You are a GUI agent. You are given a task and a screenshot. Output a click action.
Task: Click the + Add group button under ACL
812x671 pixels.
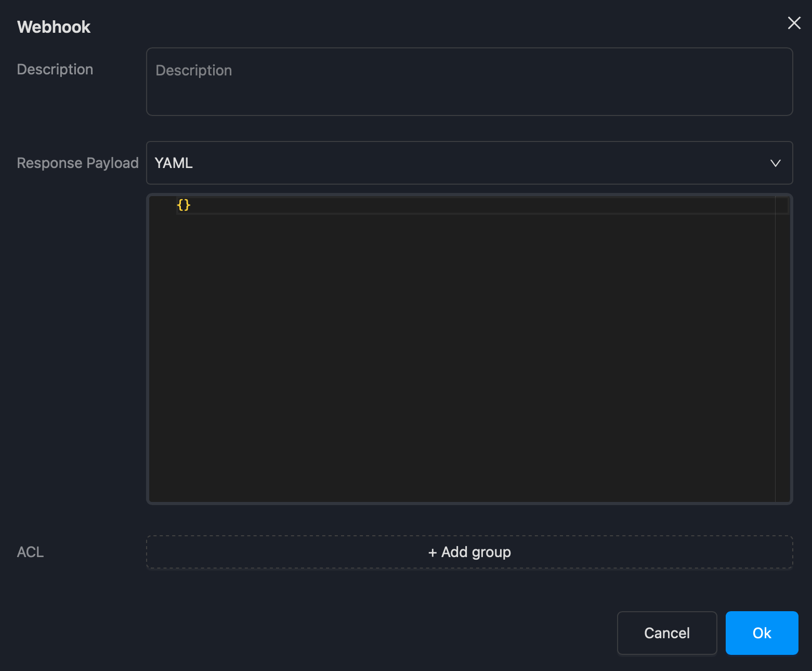[469, 552]
